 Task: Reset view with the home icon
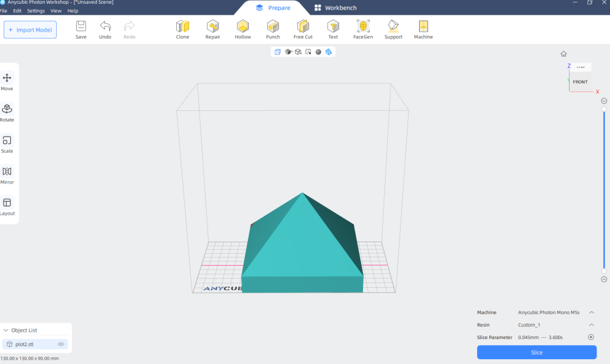pos(564,54)
